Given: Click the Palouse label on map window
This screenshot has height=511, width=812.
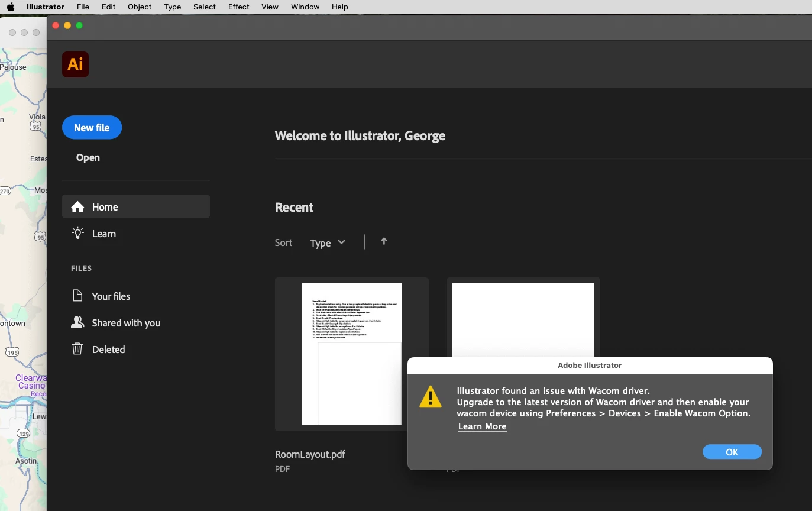Looking at the screenshot, I should tap(13, 67).
